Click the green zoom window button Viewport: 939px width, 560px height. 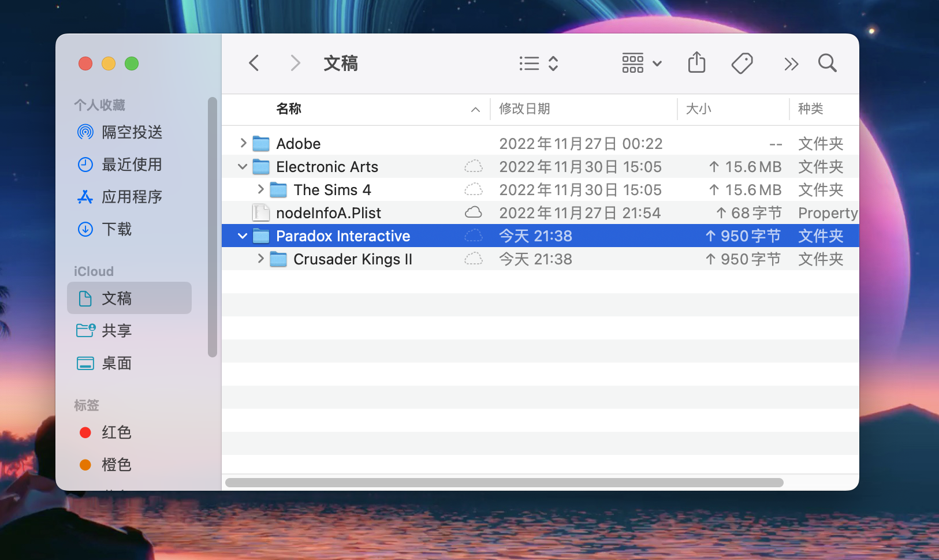132,64
